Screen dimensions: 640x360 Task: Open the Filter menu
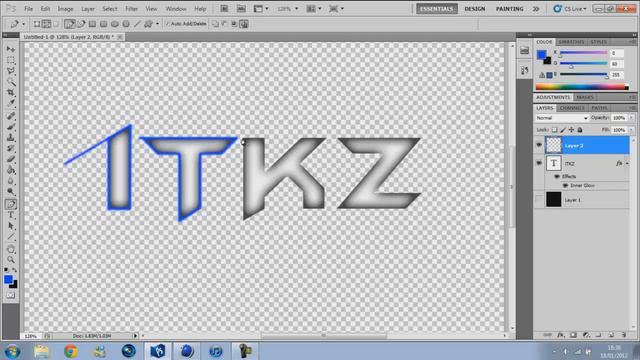(131, 9)
